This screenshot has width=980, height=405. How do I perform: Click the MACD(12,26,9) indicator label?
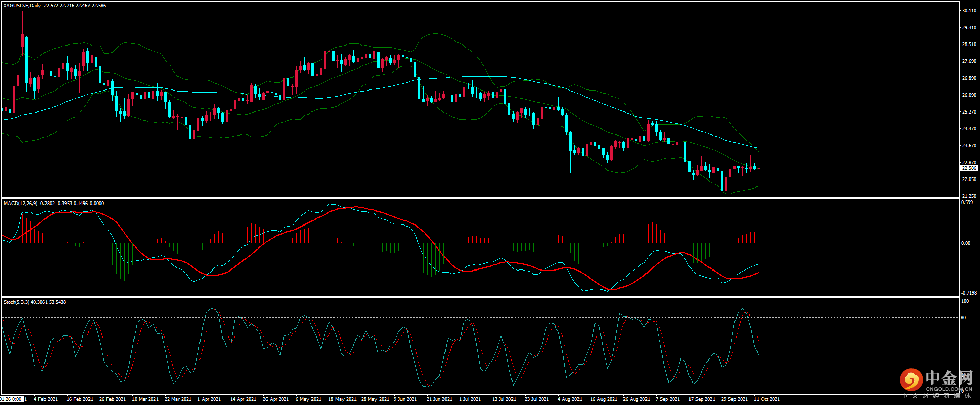coord(20,204)
